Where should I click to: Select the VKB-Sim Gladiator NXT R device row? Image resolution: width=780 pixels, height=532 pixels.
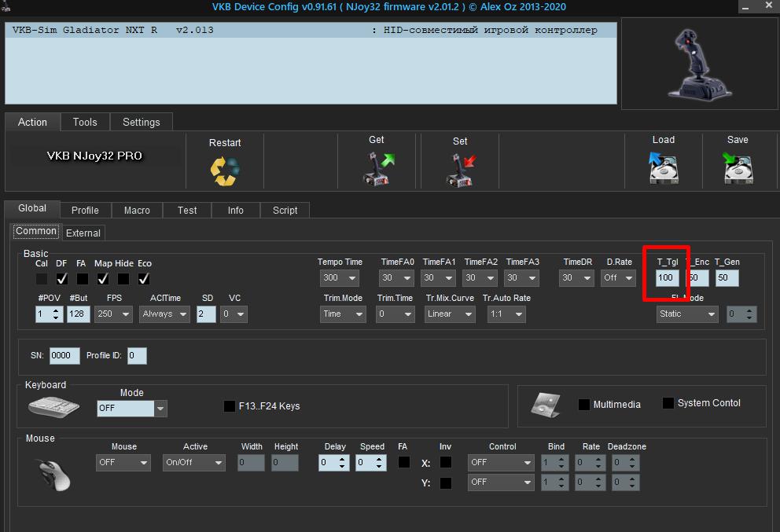point(311,30)
